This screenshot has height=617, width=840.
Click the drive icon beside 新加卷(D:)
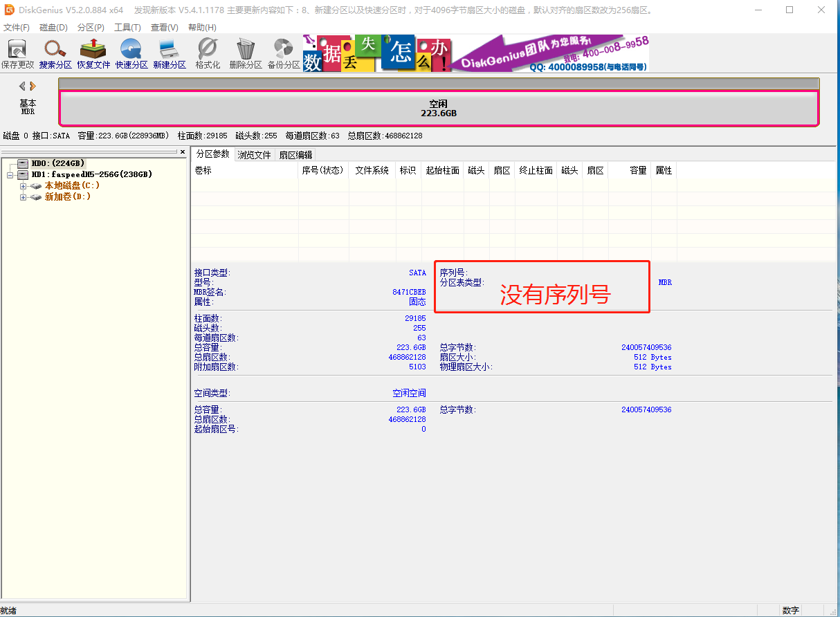36,197
